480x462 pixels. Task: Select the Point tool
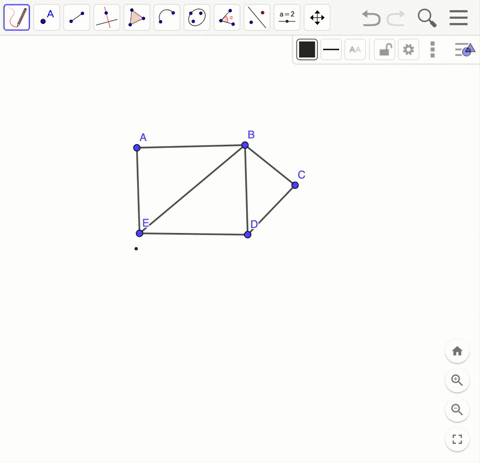(x=47, y=17)
